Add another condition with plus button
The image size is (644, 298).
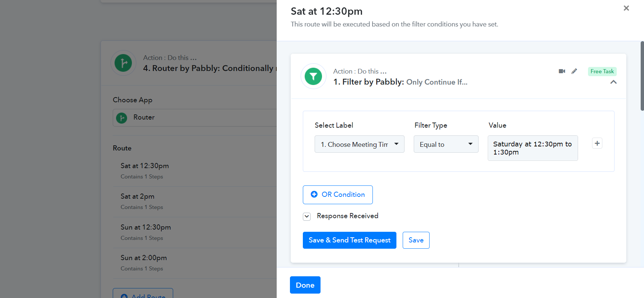pyautogui.click(x=597, y=143)
